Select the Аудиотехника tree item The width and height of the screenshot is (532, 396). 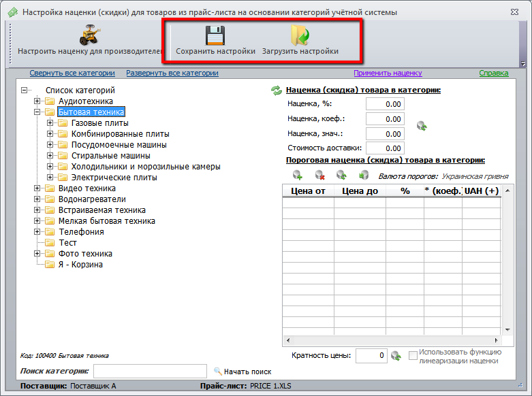tap(86, 101)
